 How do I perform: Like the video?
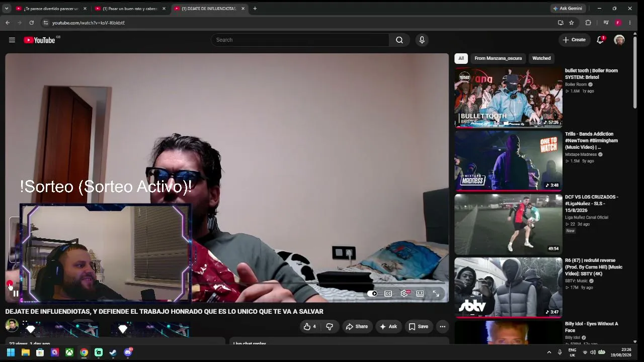(310, 327)
